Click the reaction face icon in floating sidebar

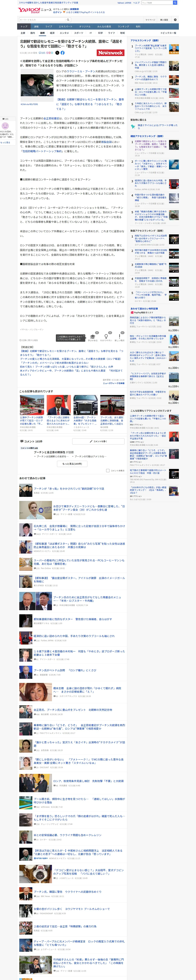5,126
